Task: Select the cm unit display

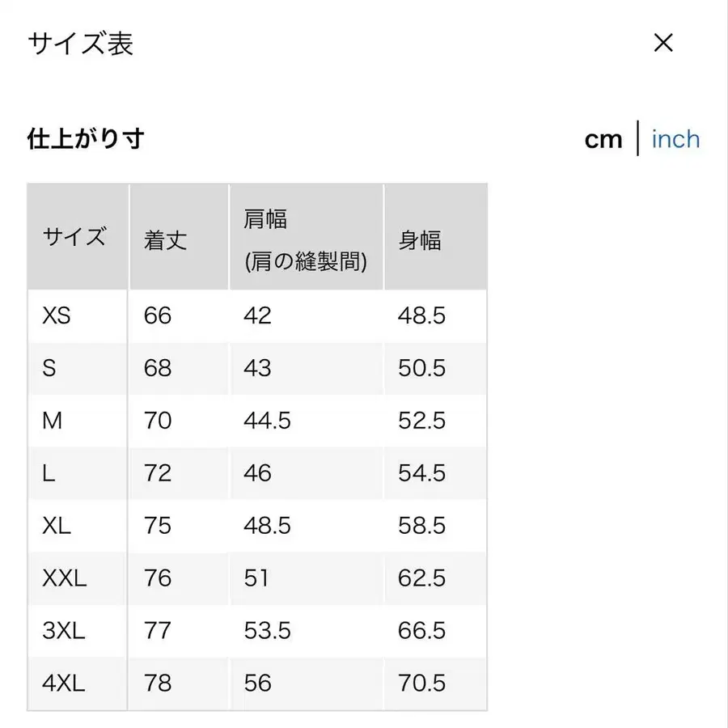Action: pyautogui.click(x=603, y=139)
